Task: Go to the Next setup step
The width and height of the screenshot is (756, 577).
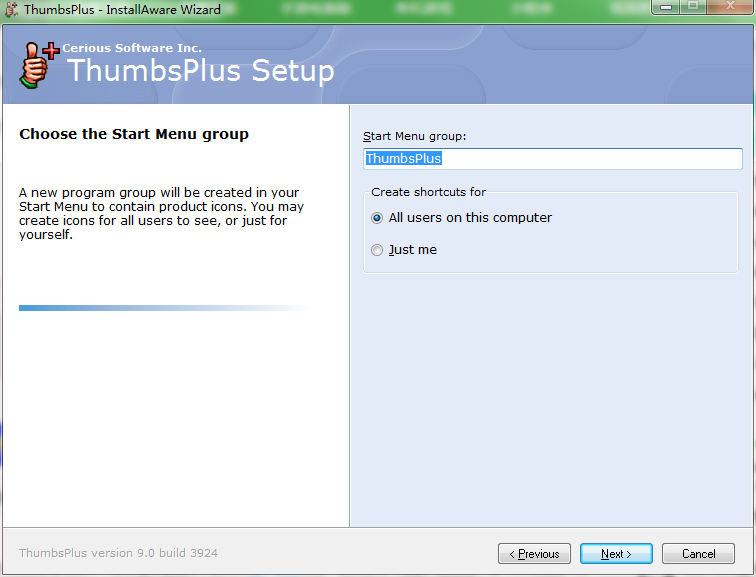Action: tap(616, 553)
